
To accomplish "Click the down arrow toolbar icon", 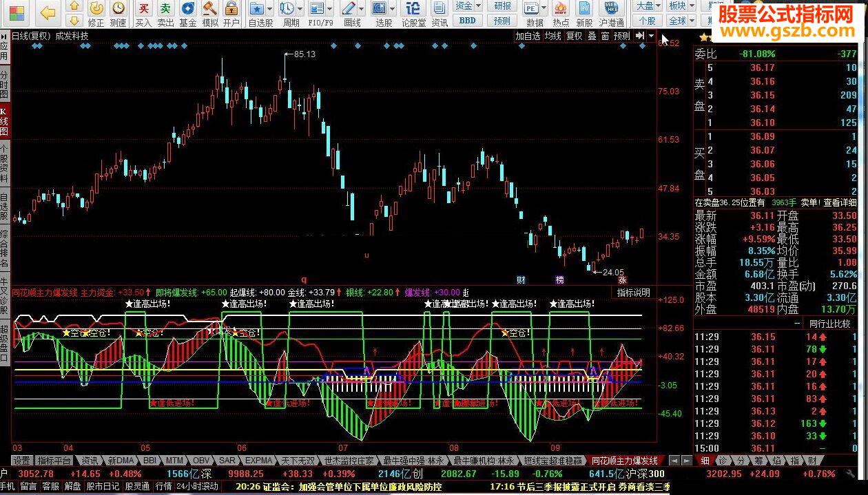I will click(75, 22).
